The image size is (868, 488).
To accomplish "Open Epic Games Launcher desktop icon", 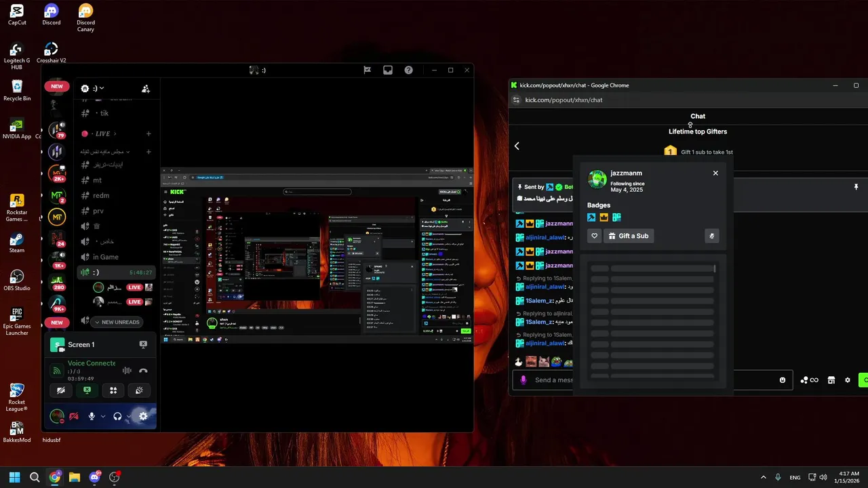I will tap(17, 321).
